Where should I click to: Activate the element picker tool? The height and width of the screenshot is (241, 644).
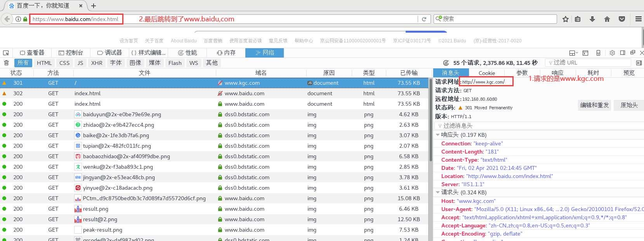(x=6, y=53)
